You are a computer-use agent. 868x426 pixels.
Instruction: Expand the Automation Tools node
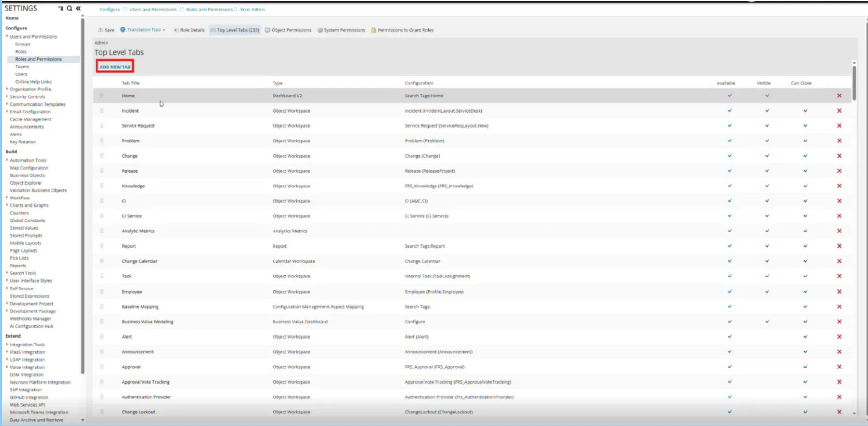7,160
